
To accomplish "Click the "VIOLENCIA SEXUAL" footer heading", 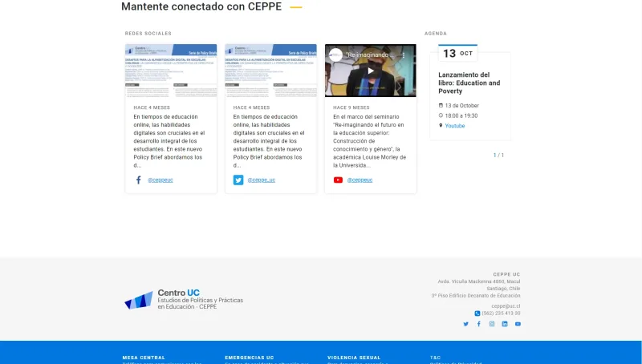I will point(354,358).
